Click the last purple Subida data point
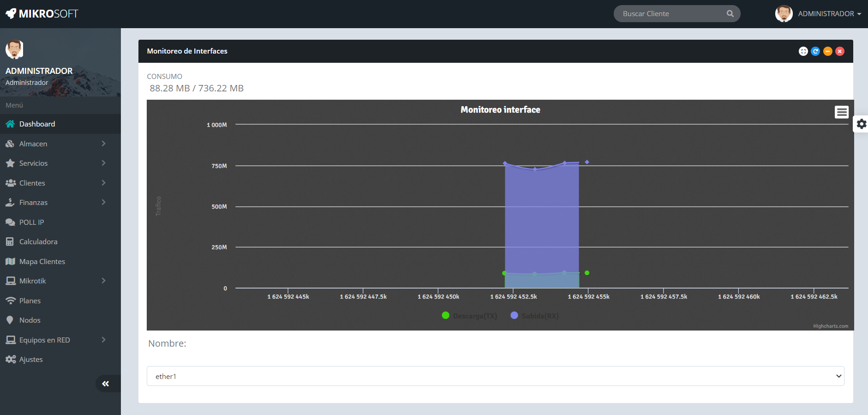Viewport: 868px width, 415px height. coord(587,162)
